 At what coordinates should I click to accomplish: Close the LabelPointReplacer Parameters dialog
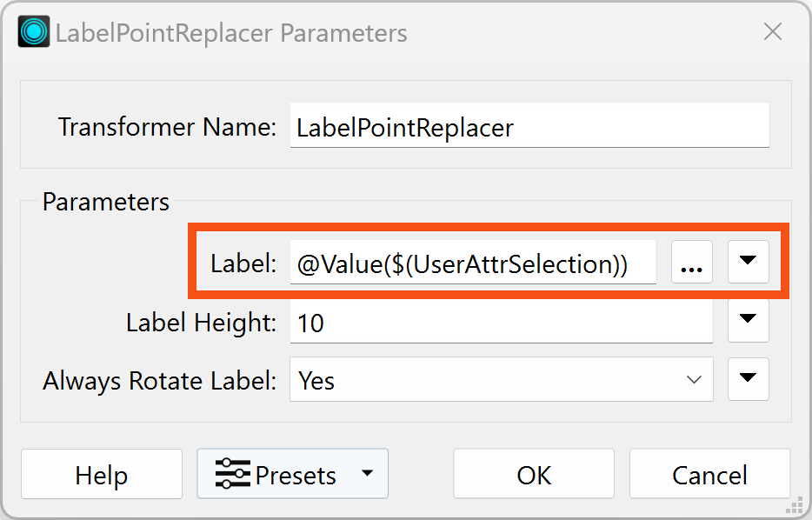click(x=772, y=31)
